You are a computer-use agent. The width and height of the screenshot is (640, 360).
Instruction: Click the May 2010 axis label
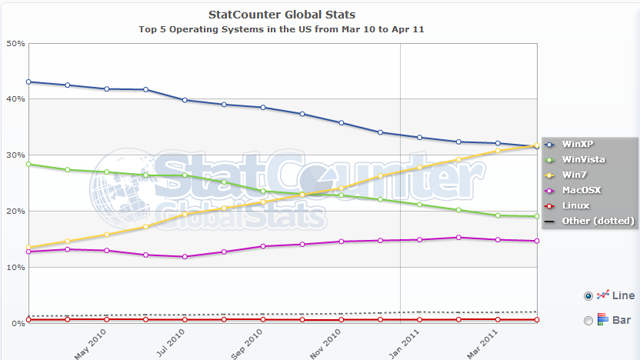point(91,344)
